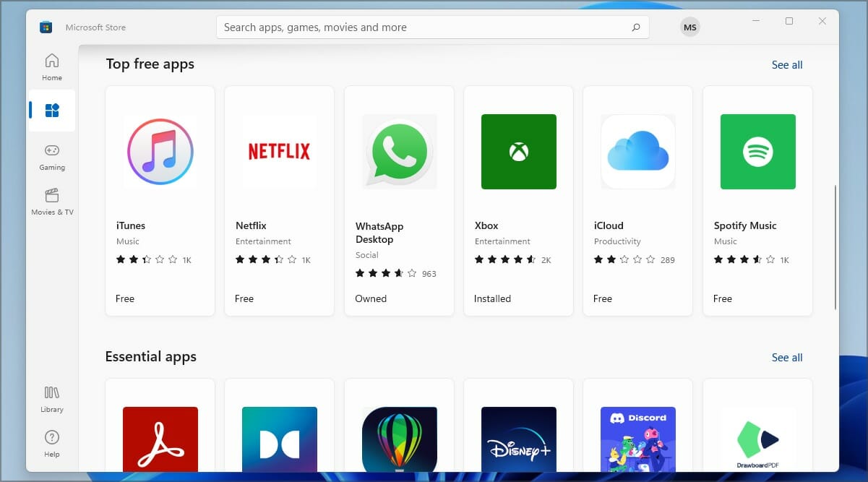Open the Adobe Acrobat app icon

tap(160, 439)
